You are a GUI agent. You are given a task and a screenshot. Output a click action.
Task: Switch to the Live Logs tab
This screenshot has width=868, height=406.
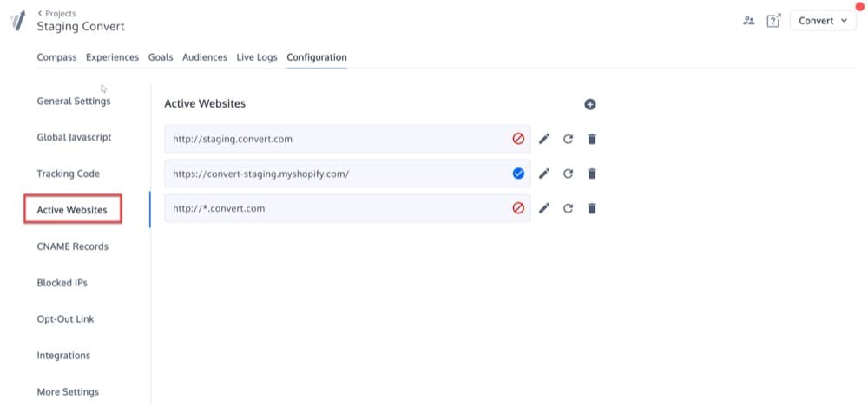pos(257,57)
